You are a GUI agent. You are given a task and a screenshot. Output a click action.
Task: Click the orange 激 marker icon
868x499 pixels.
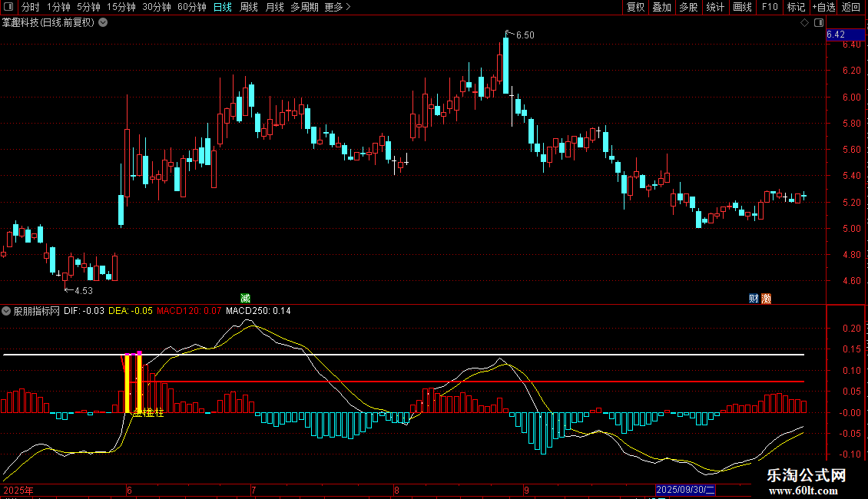[x=766, y=298]
